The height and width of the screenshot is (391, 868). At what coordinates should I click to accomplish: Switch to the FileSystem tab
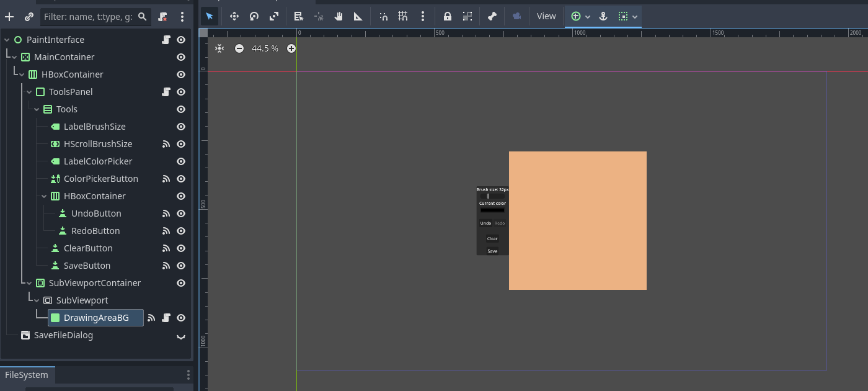[x=27, y=375]
